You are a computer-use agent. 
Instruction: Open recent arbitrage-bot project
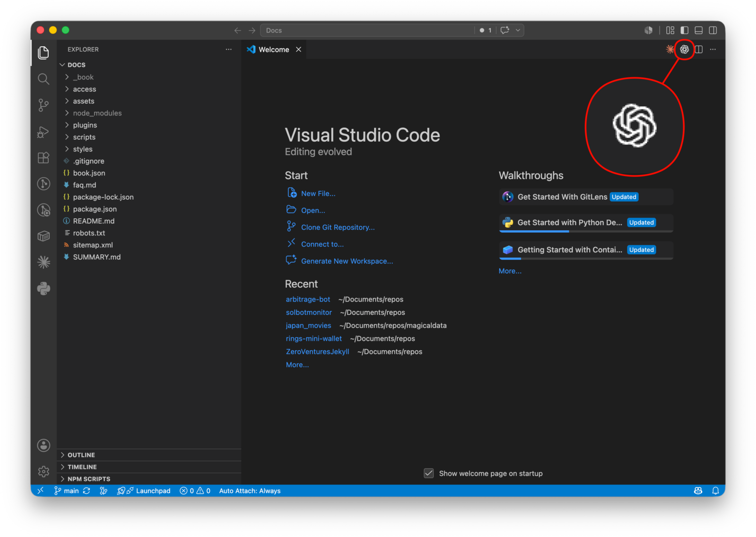[x=308, y=299]
